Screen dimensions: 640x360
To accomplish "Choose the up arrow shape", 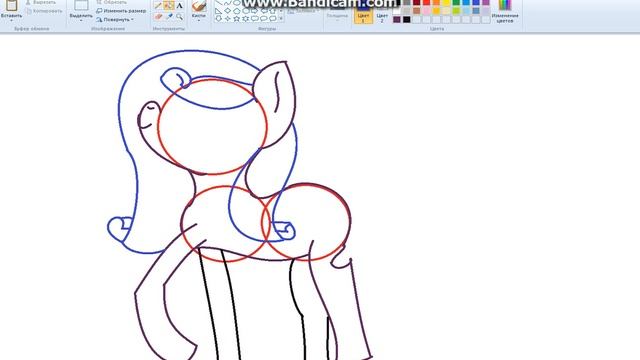I will coord(273,11).
